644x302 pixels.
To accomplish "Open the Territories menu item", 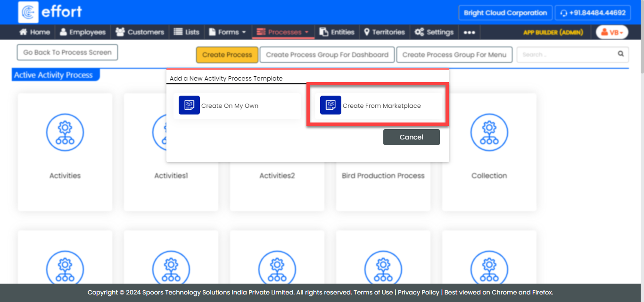I will point(384,33).
